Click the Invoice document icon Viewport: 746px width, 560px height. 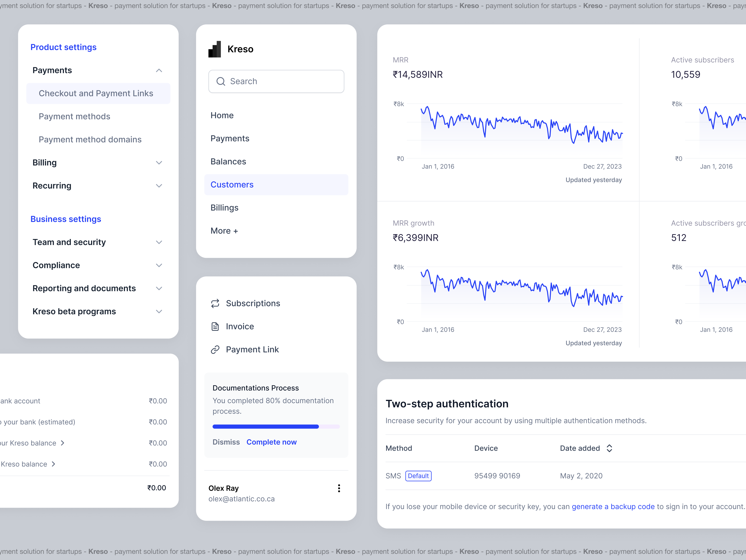click(x=215, y=326)
